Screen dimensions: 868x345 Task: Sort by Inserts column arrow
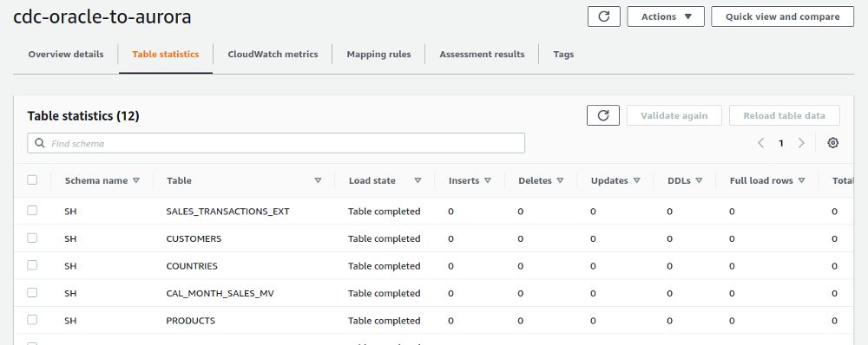coord(488,180)
